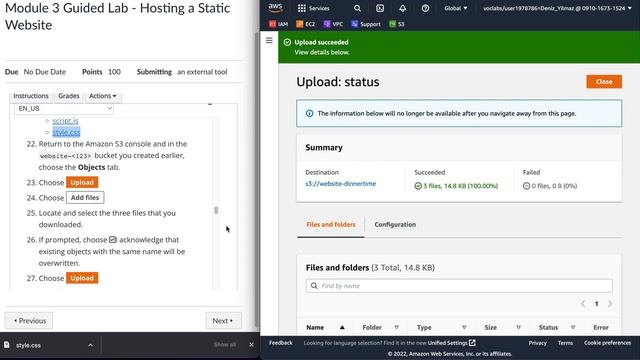Open the EN_US language dropdown
The width and height of the screenshot is (640, 360).
click(x=64, y=109)
